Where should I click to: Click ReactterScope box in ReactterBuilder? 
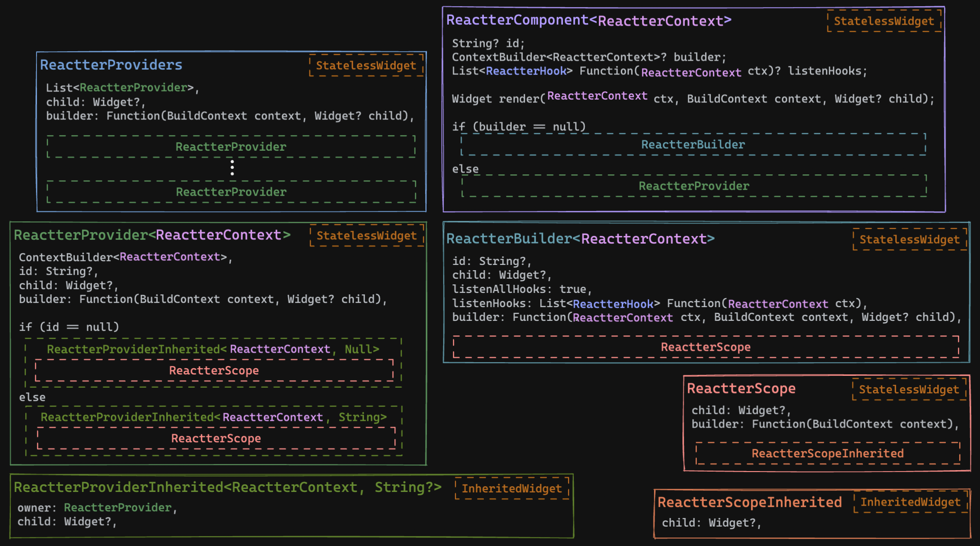[706, 347]
